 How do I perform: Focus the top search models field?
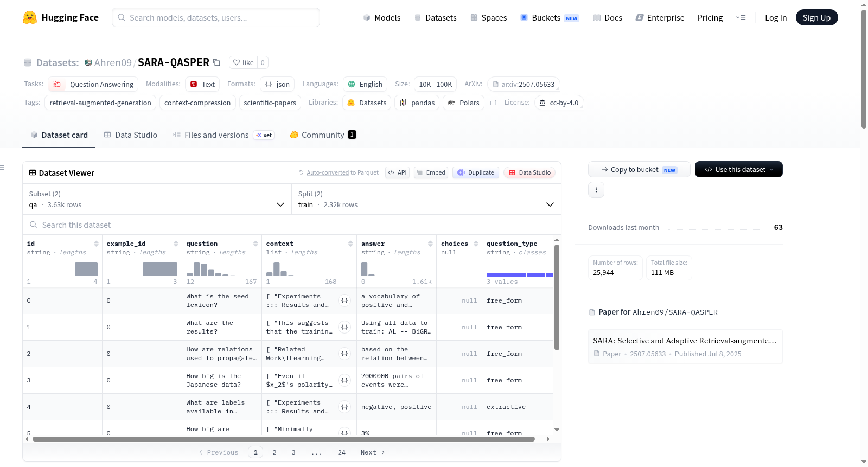click(216, 17)
